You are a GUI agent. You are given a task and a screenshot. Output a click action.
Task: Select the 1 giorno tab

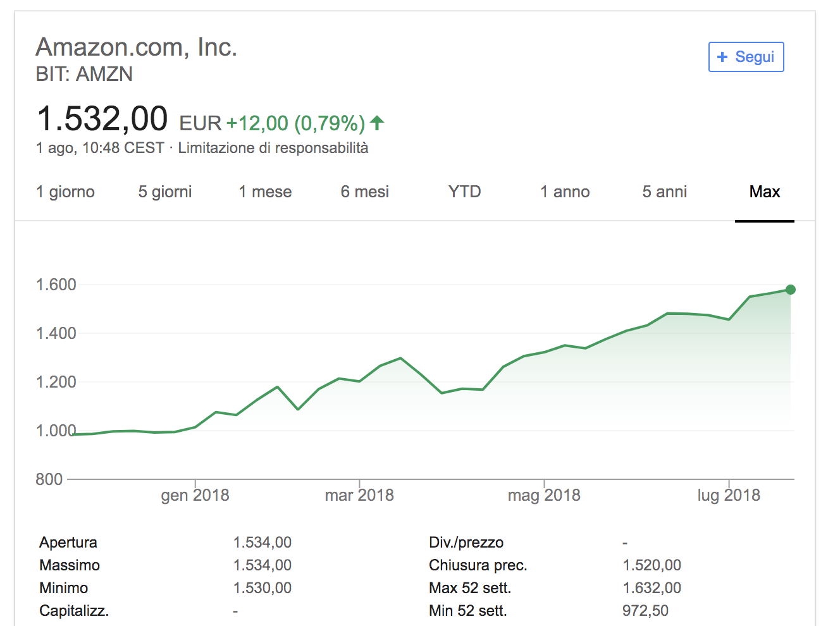point(66,192)
